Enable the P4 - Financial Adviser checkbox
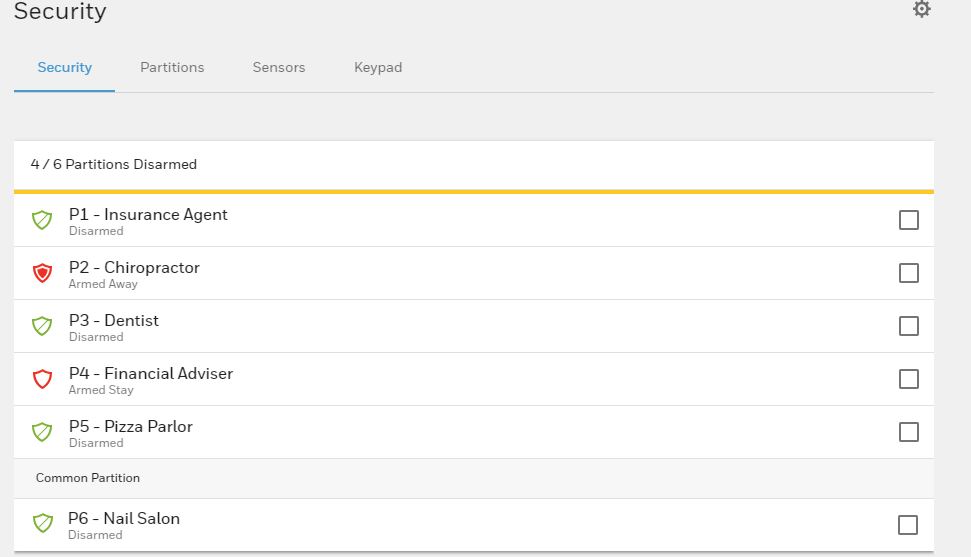Viewport: 971px width, 557px height. point(908,379)
